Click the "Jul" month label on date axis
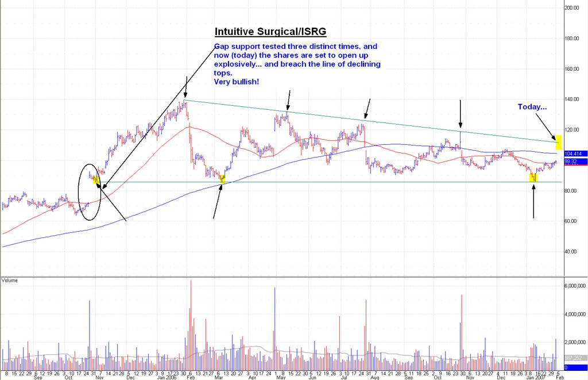 pos(343,377)
